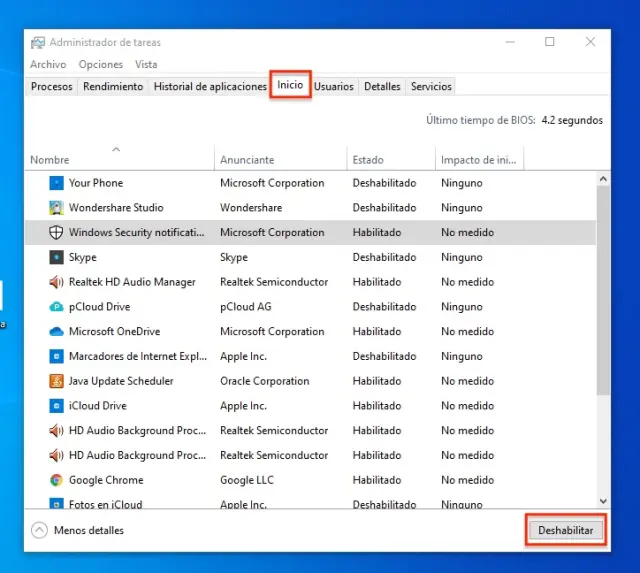
Task: Select the Google Chrome icon
Action: click(x=57, y=480)
